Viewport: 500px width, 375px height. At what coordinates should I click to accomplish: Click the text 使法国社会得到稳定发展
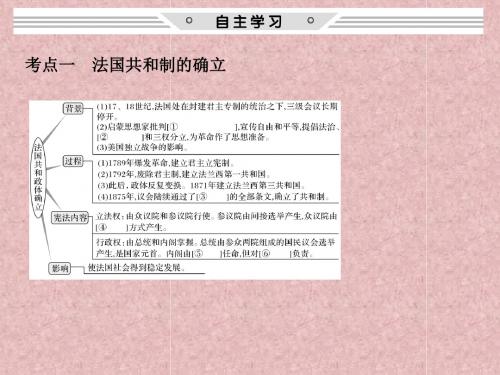[x=136, y=267]
